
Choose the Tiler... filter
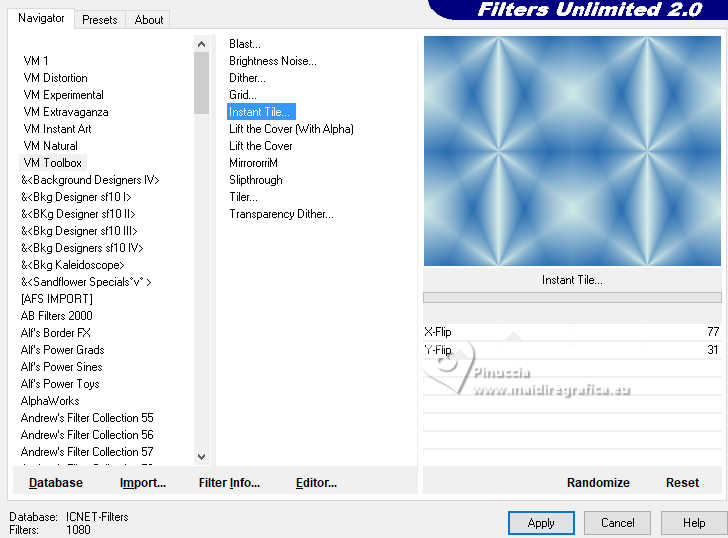pos(243,197)
